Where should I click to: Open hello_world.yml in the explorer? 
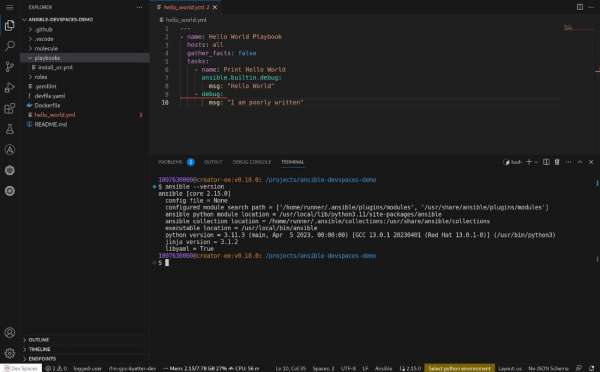(x=55, y=115)
